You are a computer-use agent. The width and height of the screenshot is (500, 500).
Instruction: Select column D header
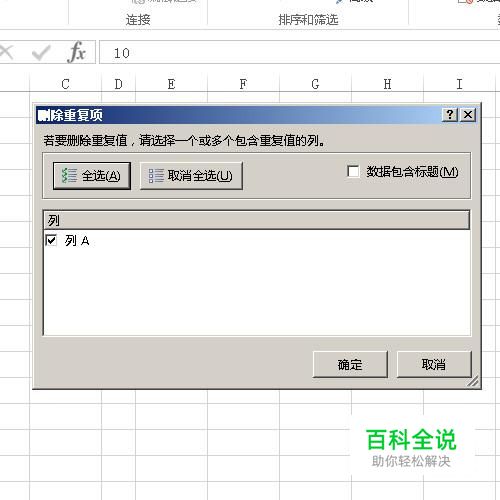(118, 84)
